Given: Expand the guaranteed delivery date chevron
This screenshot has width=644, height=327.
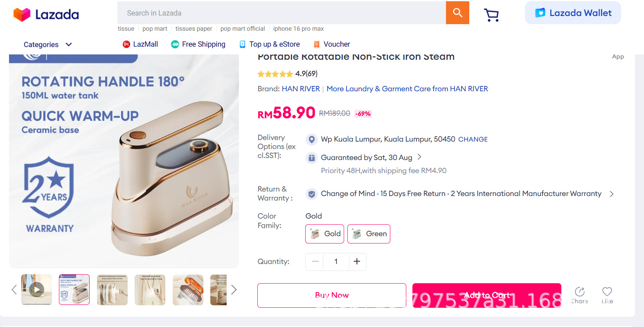Looking at the screenshot, I should (x=419, y=157).
